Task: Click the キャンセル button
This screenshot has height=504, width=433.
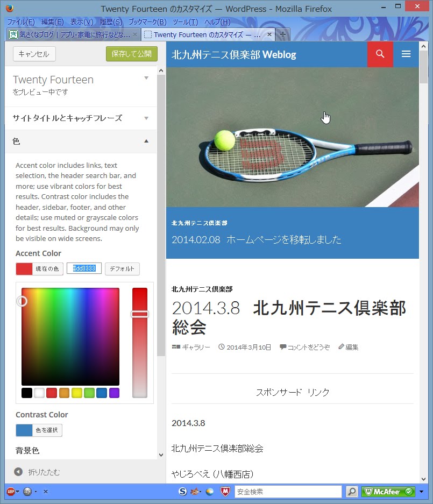Action: (x=34, y=54)
